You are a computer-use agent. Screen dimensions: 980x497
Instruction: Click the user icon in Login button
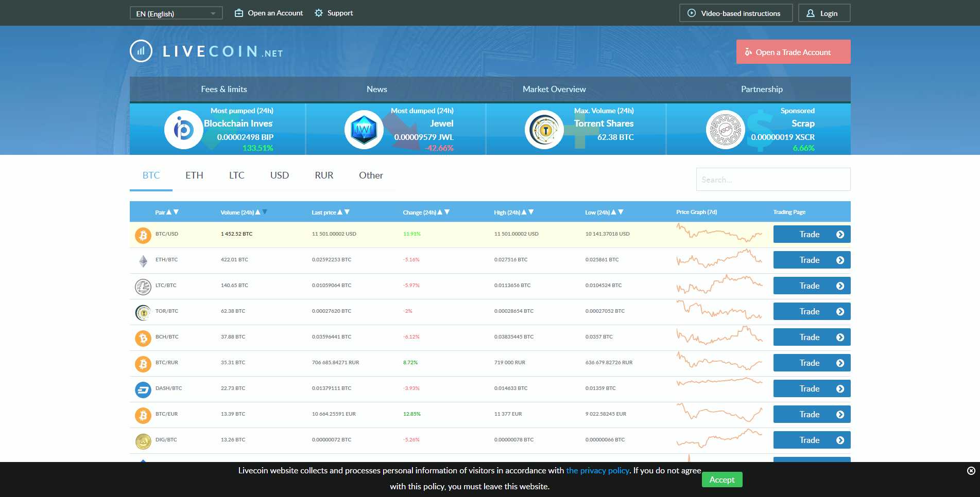[811, 13]
